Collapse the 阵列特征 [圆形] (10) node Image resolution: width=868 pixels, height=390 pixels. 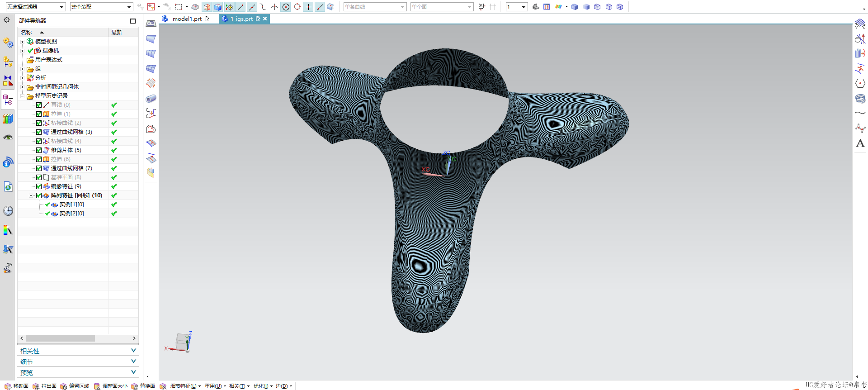[31, 195]
